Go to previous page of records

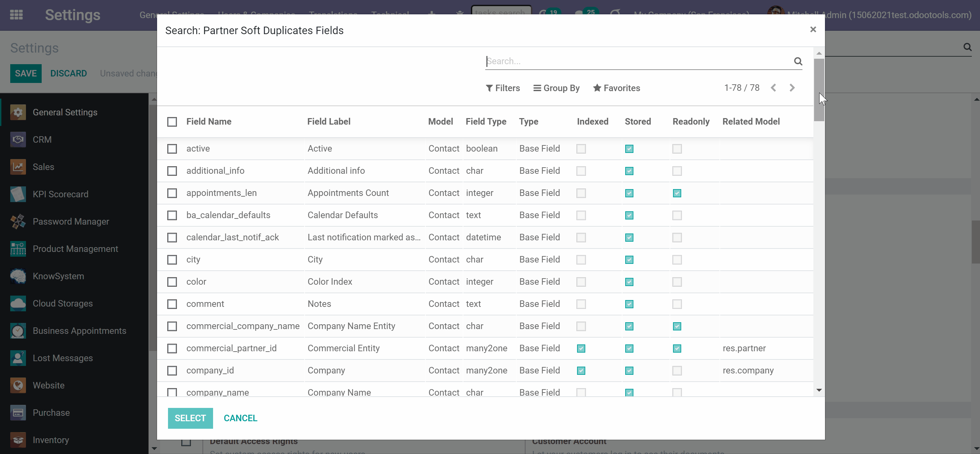773,88
